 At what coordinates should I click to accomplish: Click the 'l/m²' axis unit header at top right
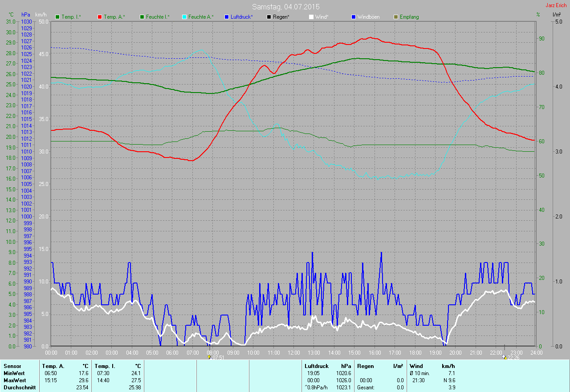coord(556,15)
